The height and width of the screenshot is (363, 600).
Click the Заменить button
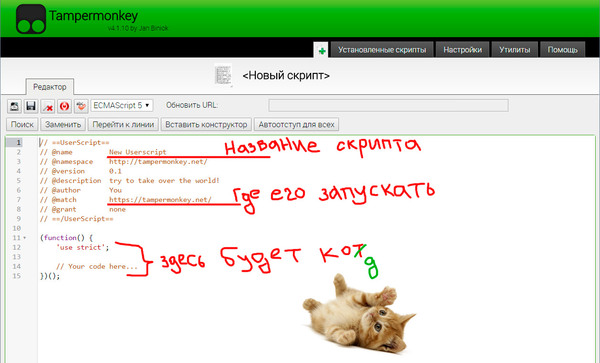(x=63, y=124)
